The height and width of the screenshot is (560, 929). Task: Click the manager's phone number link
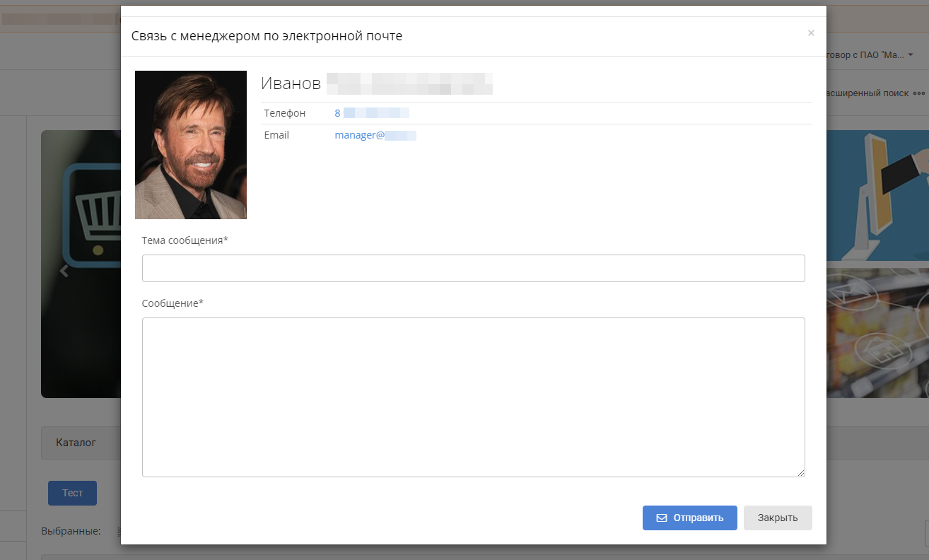[x=372, y=113]
